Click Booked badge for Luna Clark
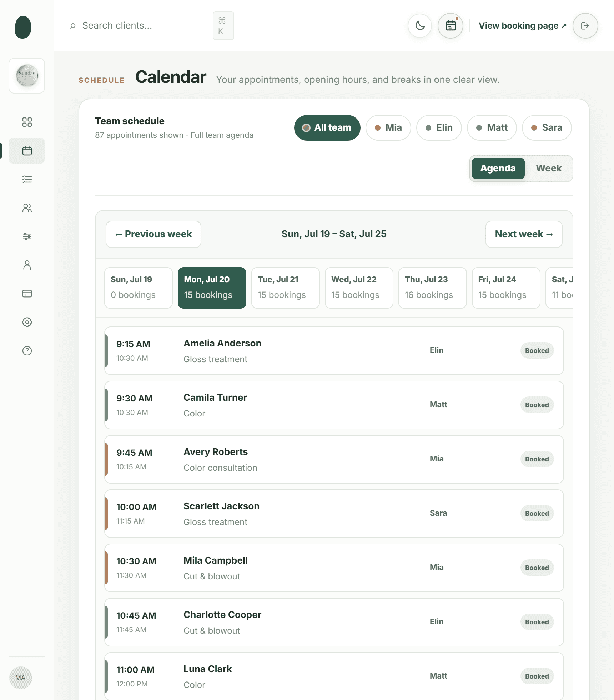This screenshot has width=614, height=700. pos(537,676)
